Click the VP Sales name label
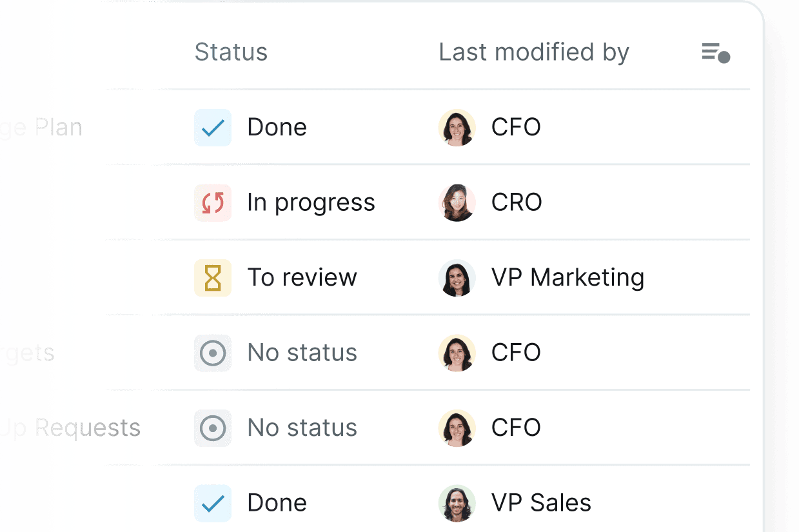 pos(541,503)
